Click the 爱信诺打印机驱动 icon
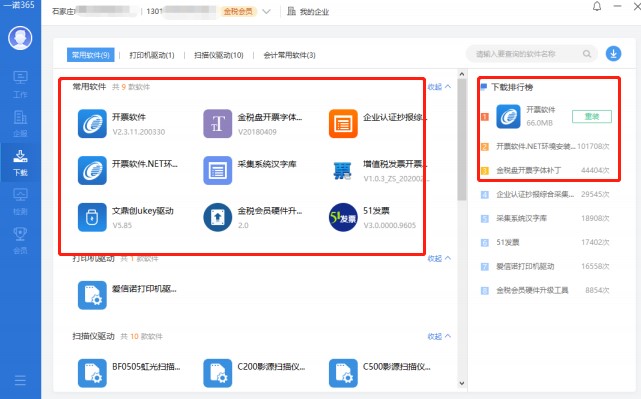Viewport: 641px width, 399px height. tap(92, 295)
